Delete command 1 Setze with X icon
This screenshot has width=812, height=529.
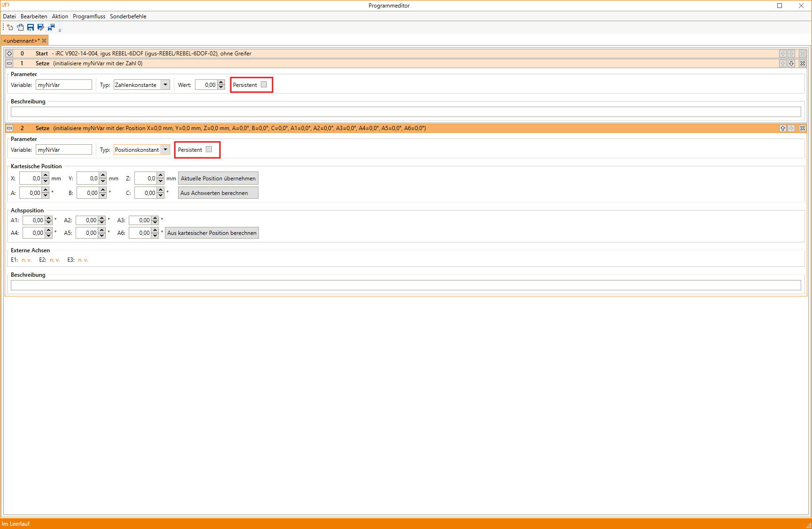(803, 63)
